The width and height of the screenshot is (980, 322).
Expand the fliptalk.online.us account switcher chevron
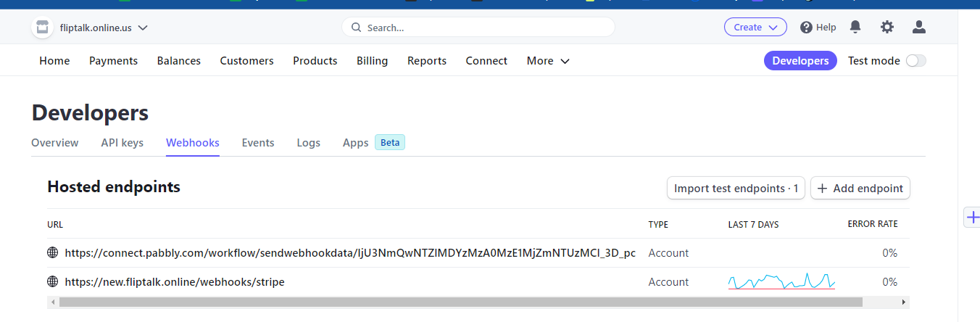[143, 28]
